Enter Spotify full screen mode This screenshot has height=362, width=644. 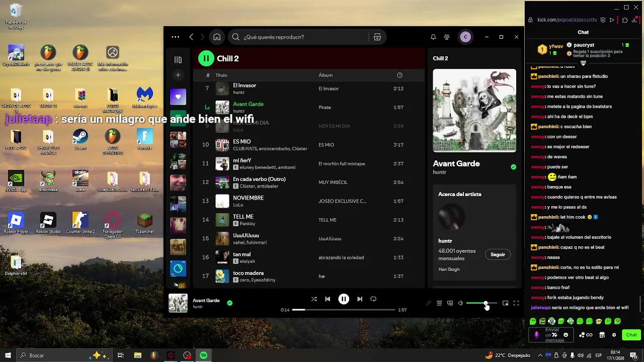[x=516, y=303]
